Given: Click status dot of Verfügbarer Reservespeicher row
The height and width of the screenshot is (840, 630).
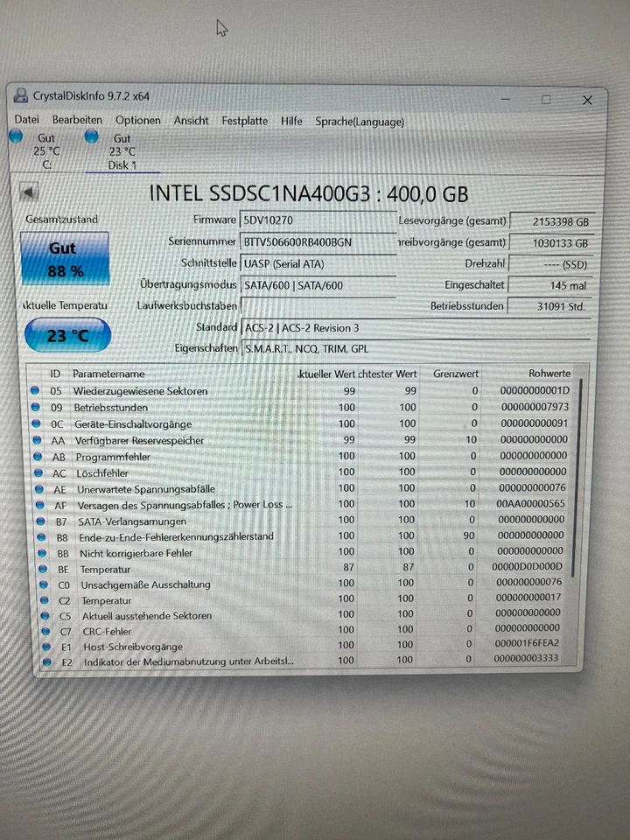Looking at the screenshot, I should 37,440.
